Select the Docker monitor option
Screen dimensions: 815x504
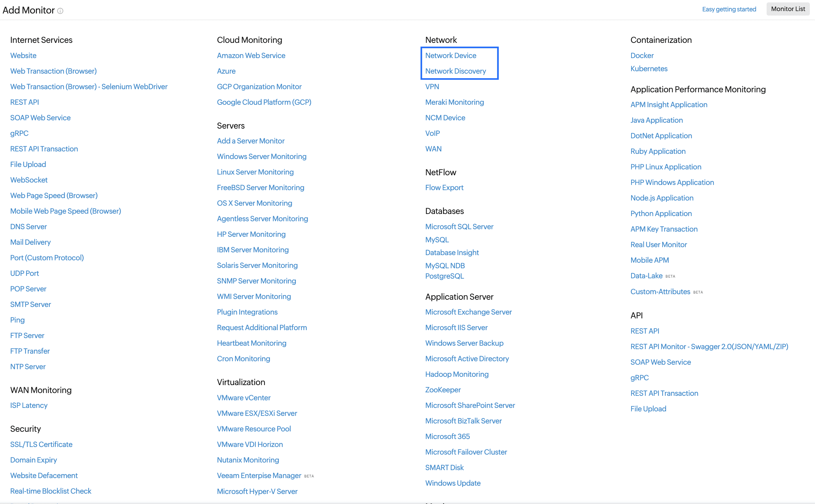click(x=642, y=55)
